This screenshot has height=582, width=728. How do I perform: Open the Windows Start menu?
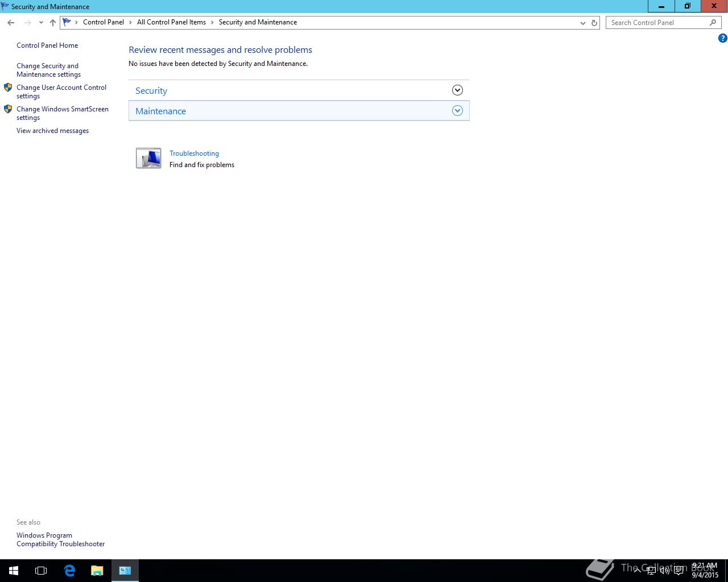14,571
